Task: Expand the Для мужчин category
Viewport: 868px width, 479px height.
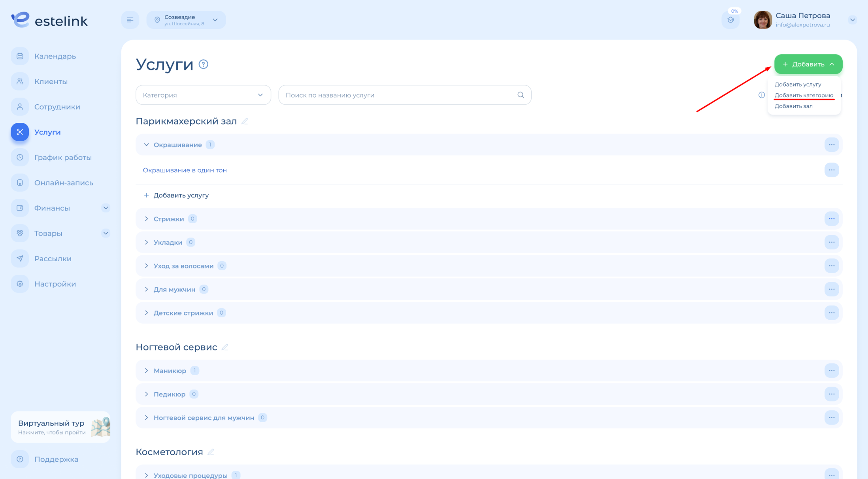Action: pos(146,289)
